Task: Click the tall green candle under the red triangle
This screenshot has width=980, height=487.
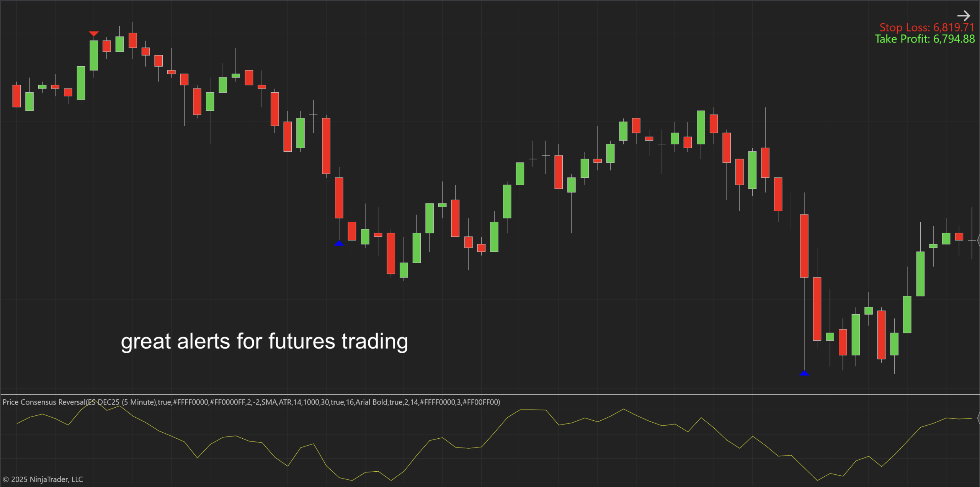Action: 94,55
